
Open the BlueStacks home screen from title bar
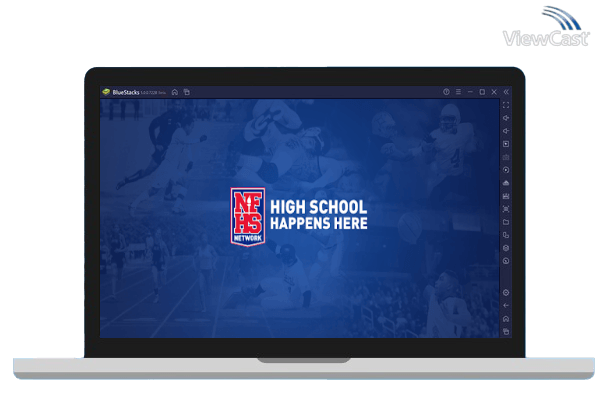(x=175, y=92)
